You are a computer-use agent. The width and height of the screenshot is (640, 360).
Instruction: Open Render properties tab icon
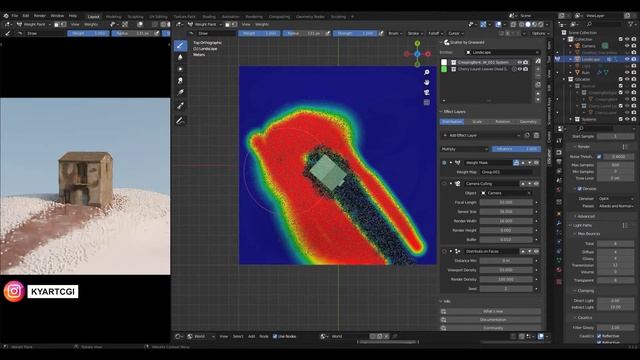click(559, 152)
